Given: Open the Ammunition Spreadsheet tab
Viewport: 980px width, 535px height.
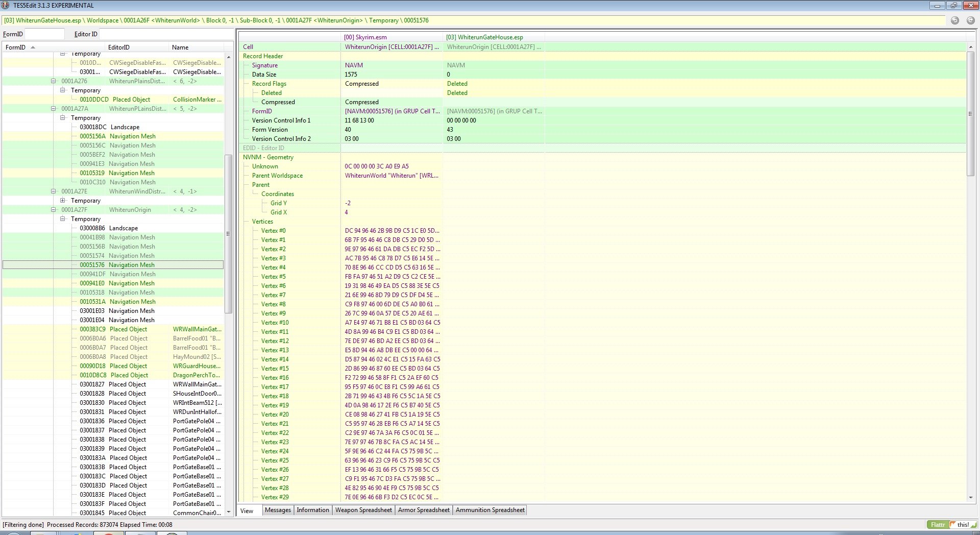Looking at the screenshot, I should click(x=490, y=510).
